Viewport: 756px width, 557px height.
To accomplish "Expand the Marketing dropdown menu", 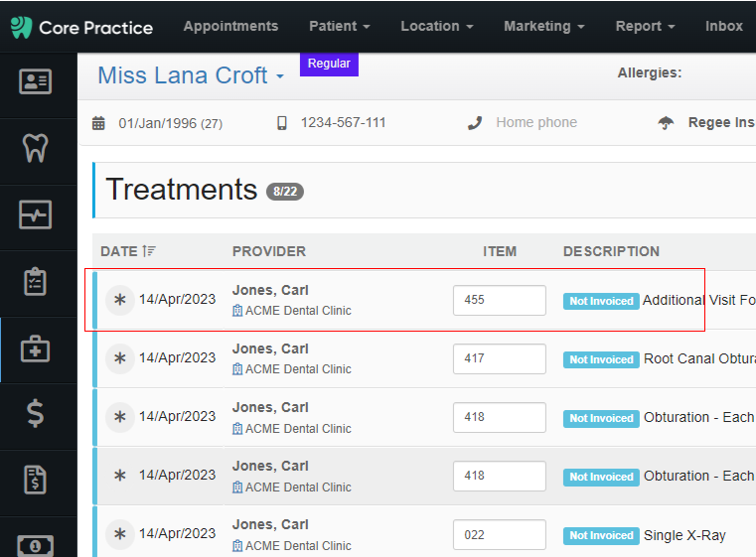I will click(x=544, y=26).
